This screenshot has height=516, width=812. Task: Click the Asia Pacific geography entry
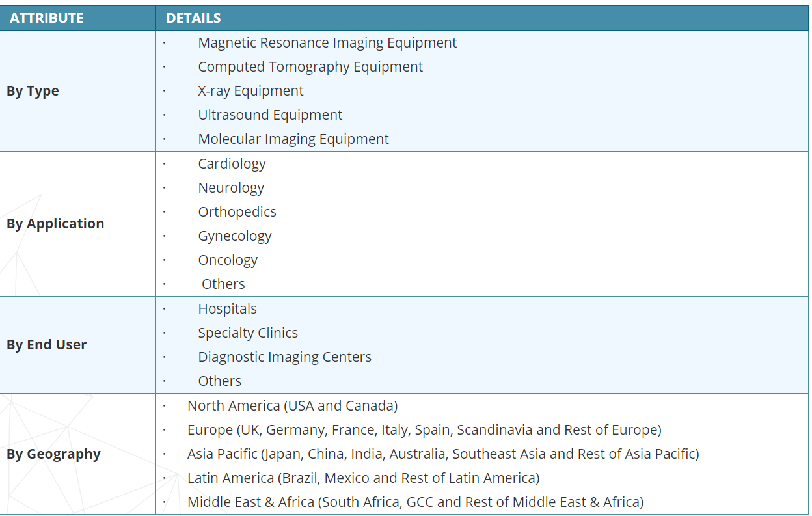442,454
